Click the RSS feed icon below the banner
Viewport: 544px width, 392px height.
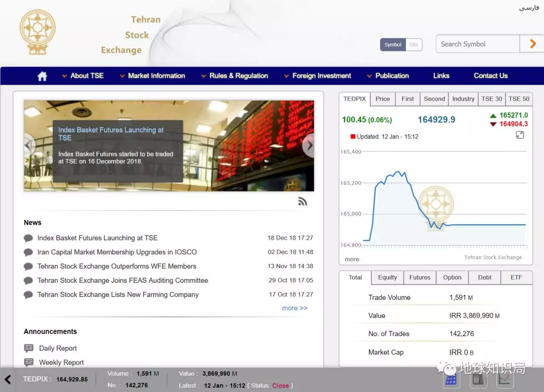pyautogui.click(x=302, y=202)
